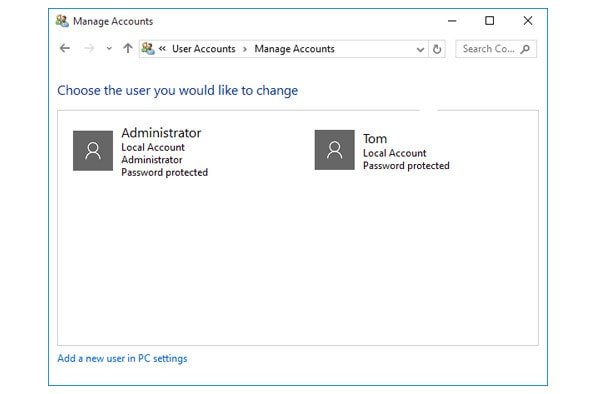The image size is (600, 394).
Task: Click the Forward arrow navigation button
Action: pyautogui.click(x=89, y=49)
